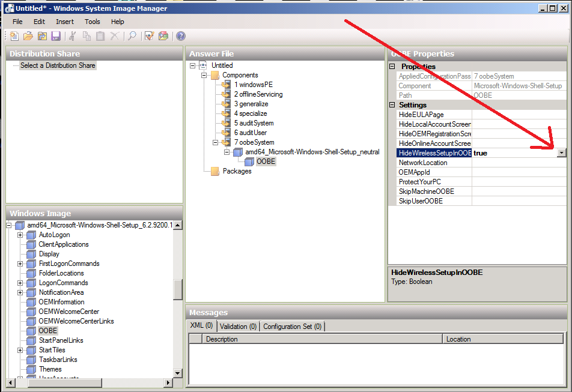Screen dimensions: 572x392
Task: Collapse the Settings section in OOBE Properties
Action: coord(392,105)
